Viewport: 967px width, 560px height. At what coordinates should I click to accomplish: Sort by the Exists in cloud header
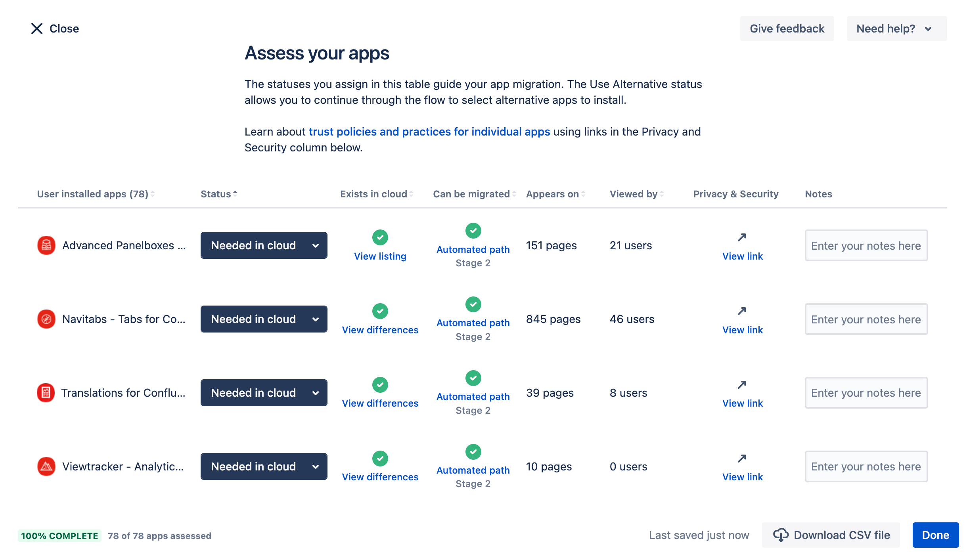(376, 194)
